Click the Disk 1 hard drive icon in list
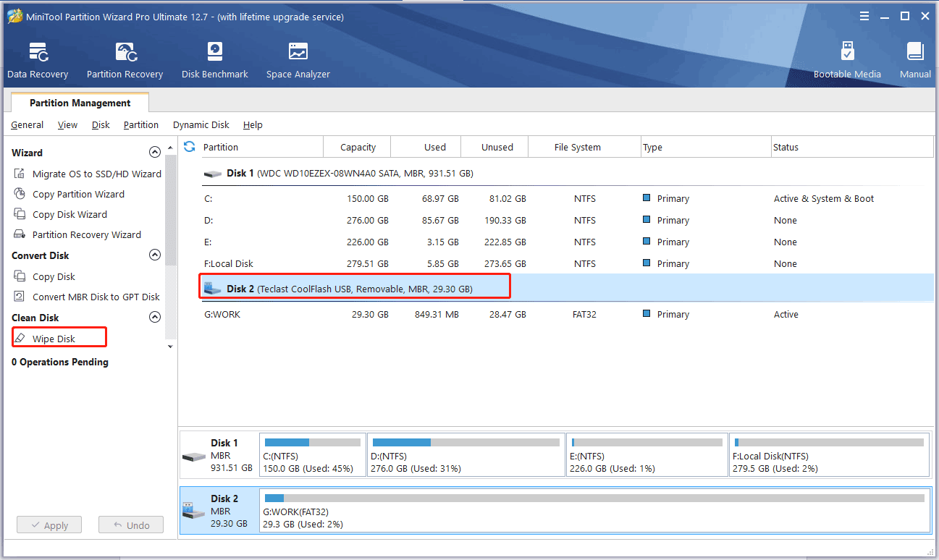The image size is (939, 560). (213, 174)
